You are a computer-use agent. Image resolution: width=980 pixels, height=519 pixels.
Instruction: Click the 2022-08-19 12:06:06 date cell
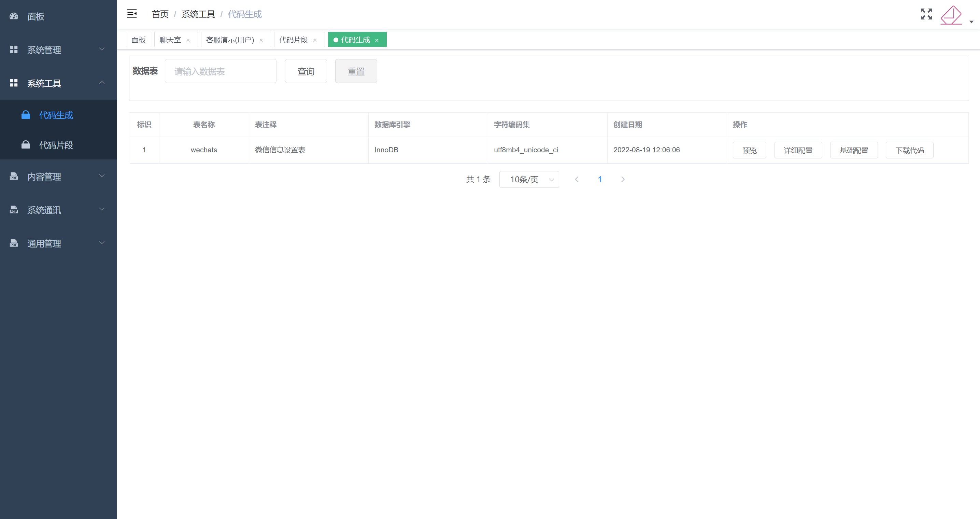pos(667,150)
